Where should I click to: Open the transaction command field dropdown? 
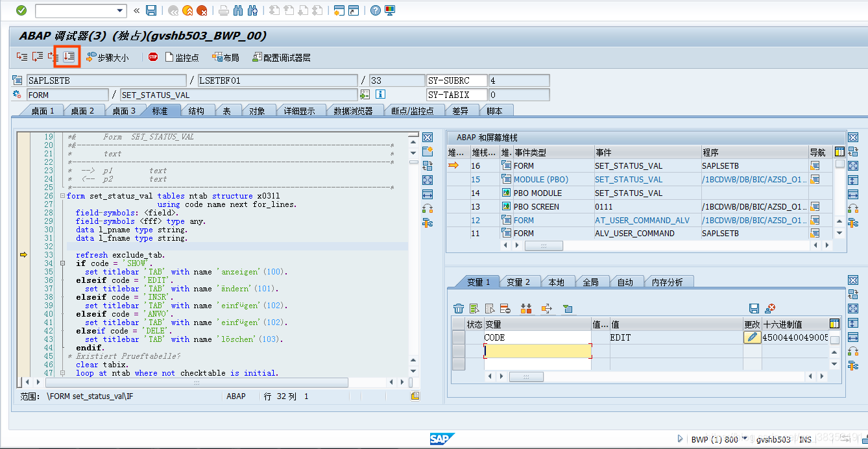click(121, 10)
